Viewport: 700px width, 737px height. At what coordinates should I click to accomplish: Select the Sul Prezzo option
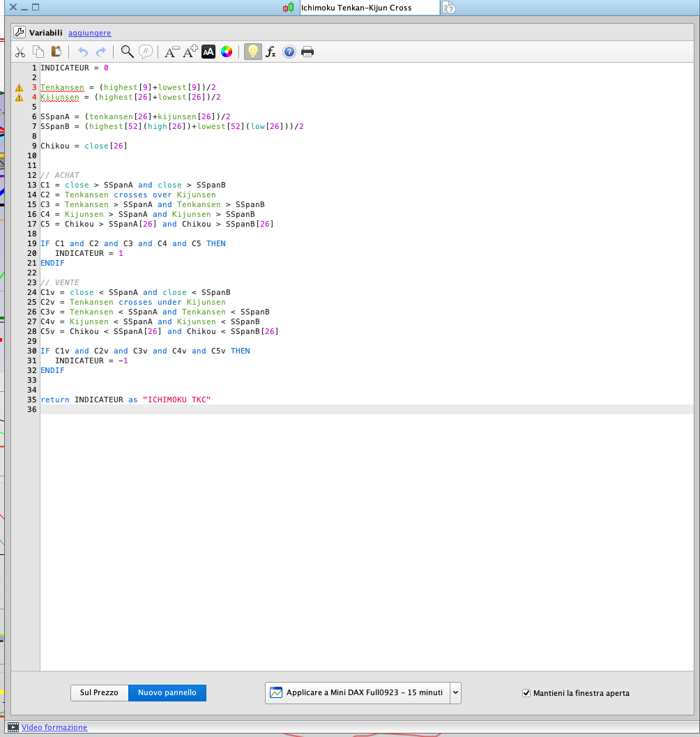[x=99, y=693]
